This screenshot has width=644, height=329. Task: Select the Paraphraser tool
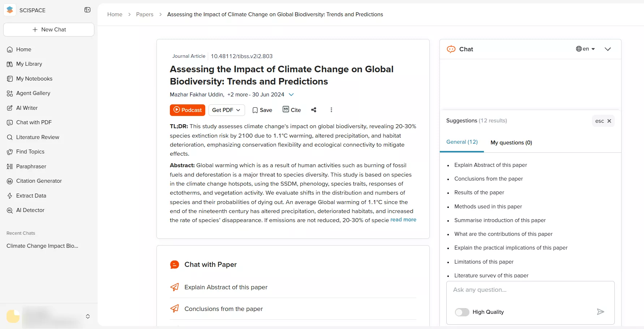pos(31,166)
